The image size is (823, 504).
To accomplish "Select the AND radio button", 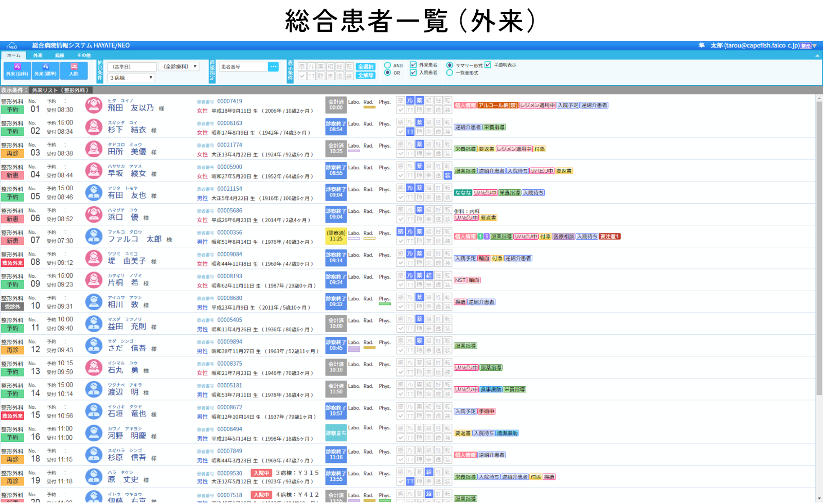I will pos(387,65).
